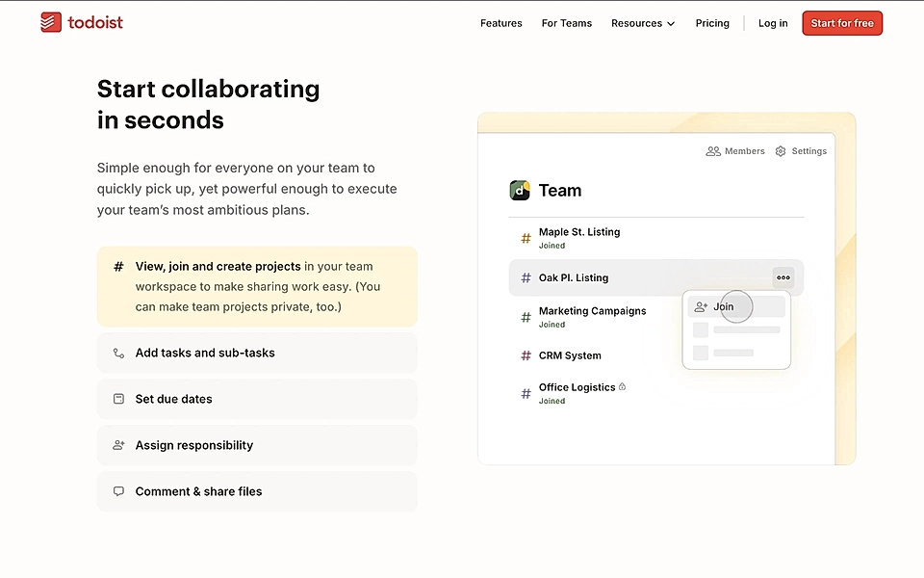Click the sub-task link icon beside Add tasks
924x578 pixels.
pos(117,353)
